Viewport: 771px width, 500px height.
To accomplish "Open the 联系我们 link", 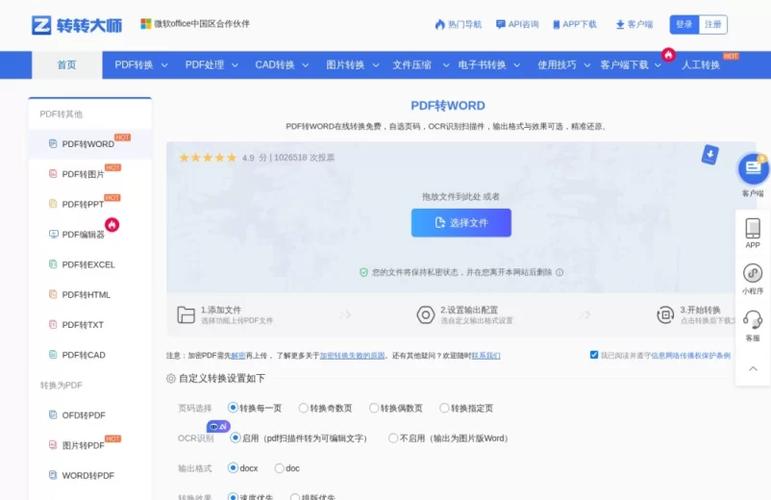I will (486, 355).
